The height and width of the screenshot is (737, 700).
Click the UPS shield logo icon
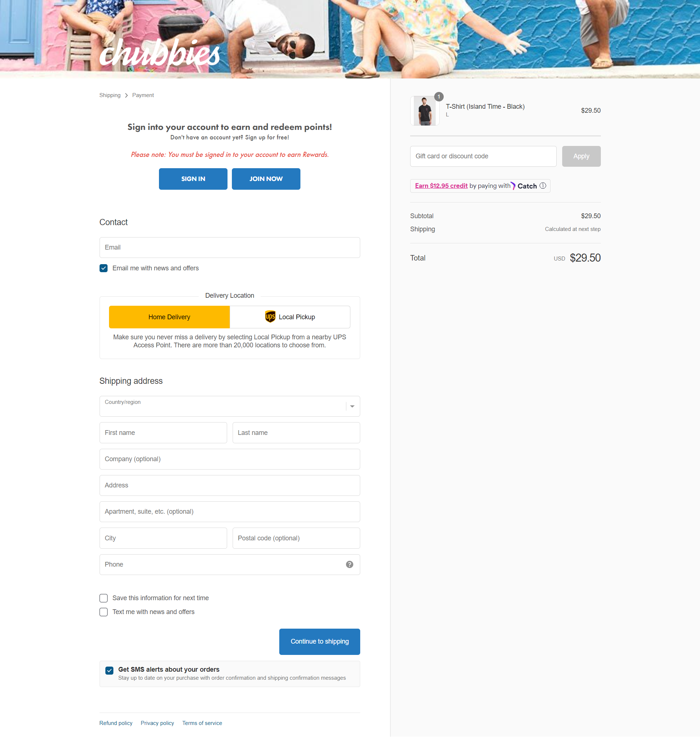[270, 317]
